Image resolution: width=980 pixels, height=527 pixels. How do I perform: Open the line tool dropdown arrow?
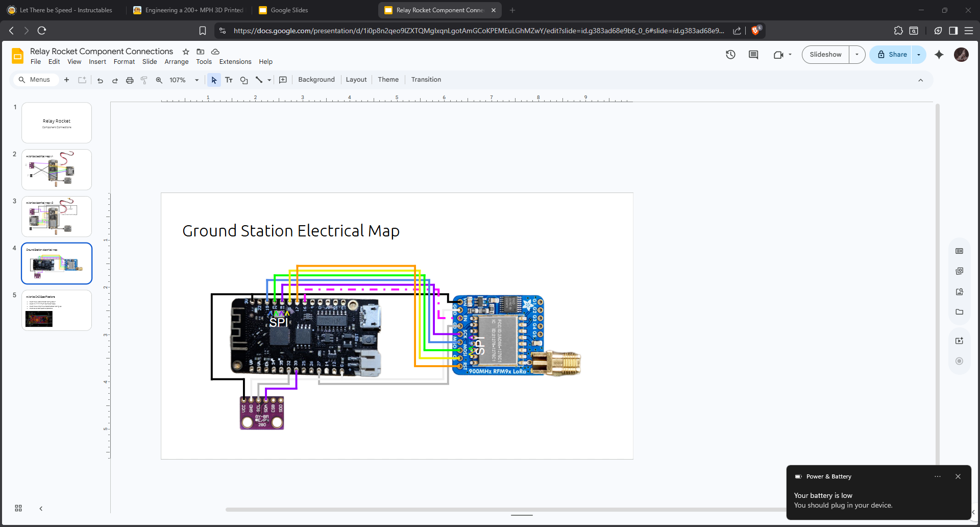coord(269,80)
